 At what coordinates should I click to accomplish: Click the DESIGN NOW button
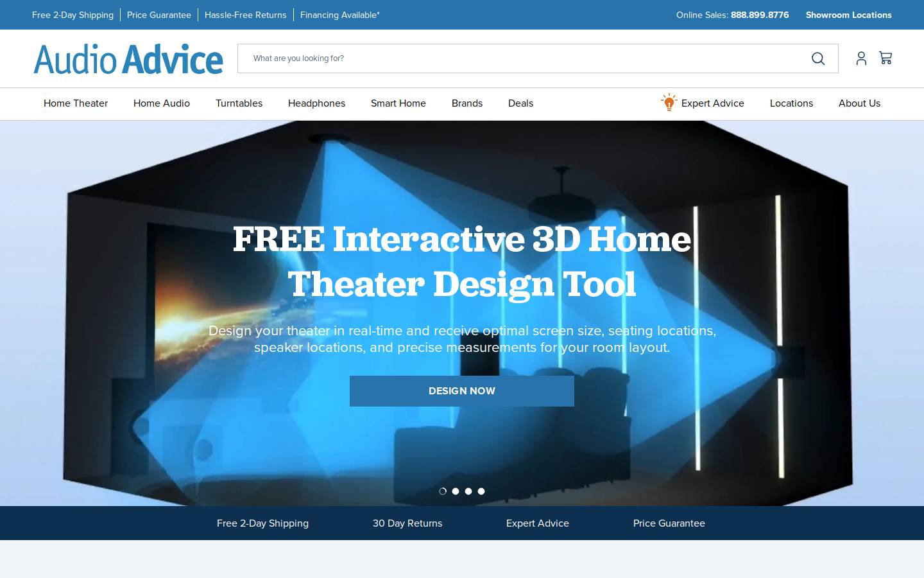462,391
